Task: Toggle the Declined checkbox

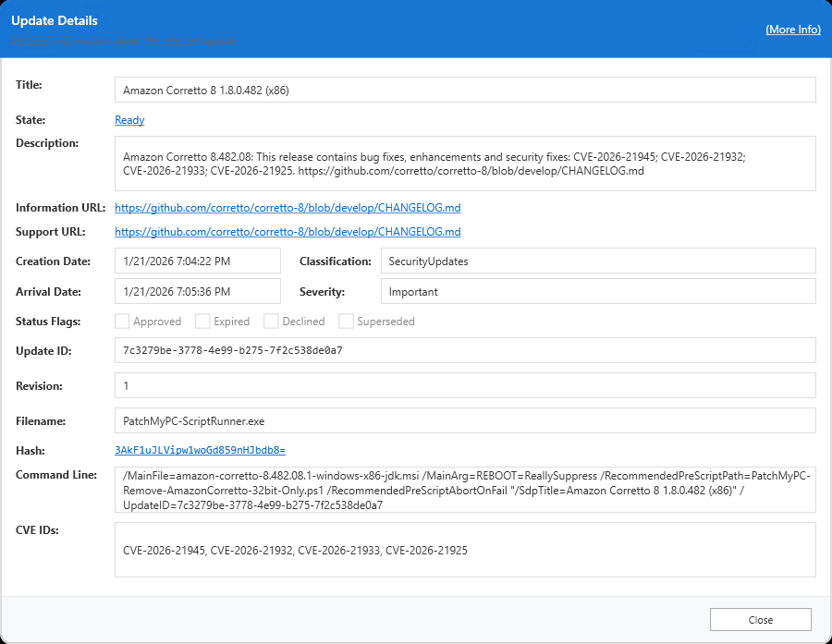Action: pyautogui.click(x=271, y=322)
